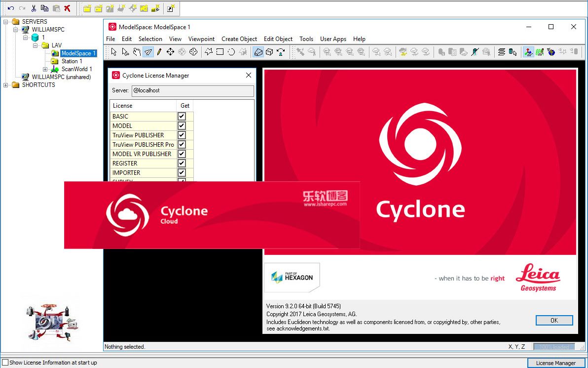Viewport: 588px width, 368px height.
Task: Open the User Apps menu
Action: 333,39
